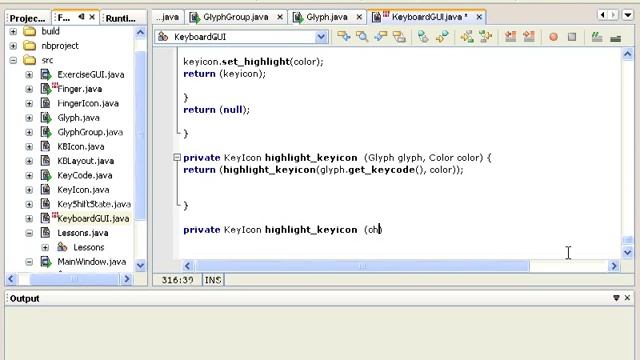Viewport: 640px width, 360px height.
Task: Click the nbproject folder icon
Action: (29, 45)
